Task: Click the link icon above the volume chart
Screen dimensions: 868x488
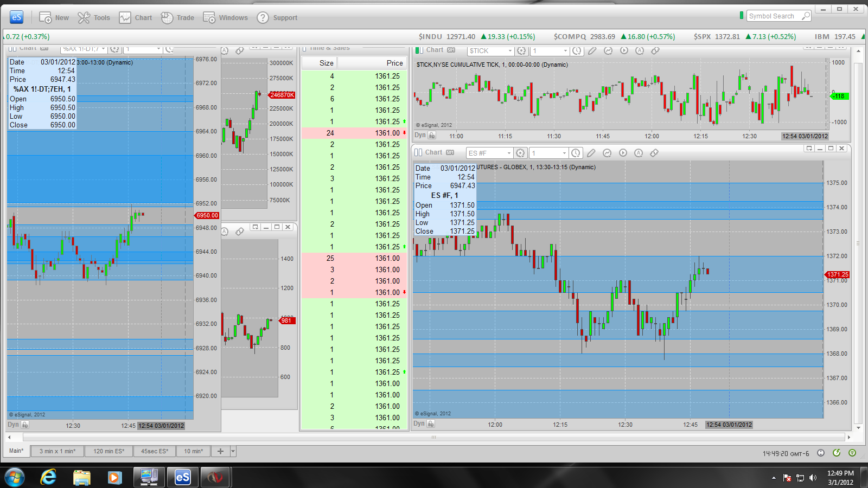Action: click(240, 50)
